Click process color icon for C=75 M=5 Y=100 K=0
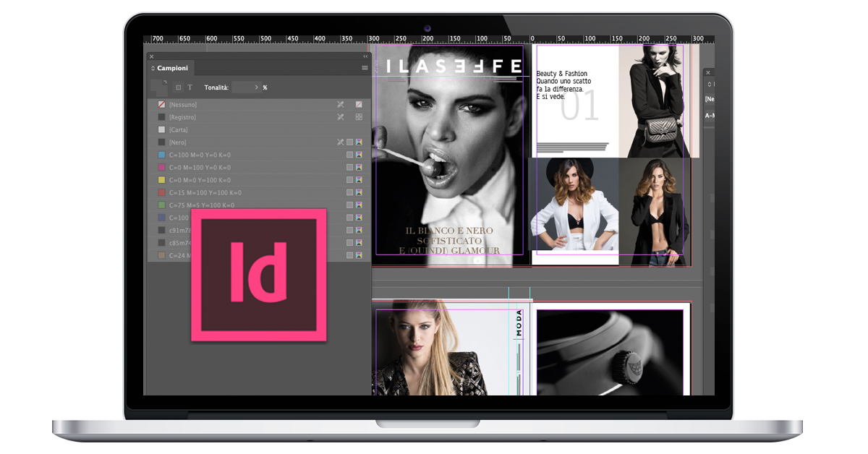868x454 pixels. click(x=349, y=205)
